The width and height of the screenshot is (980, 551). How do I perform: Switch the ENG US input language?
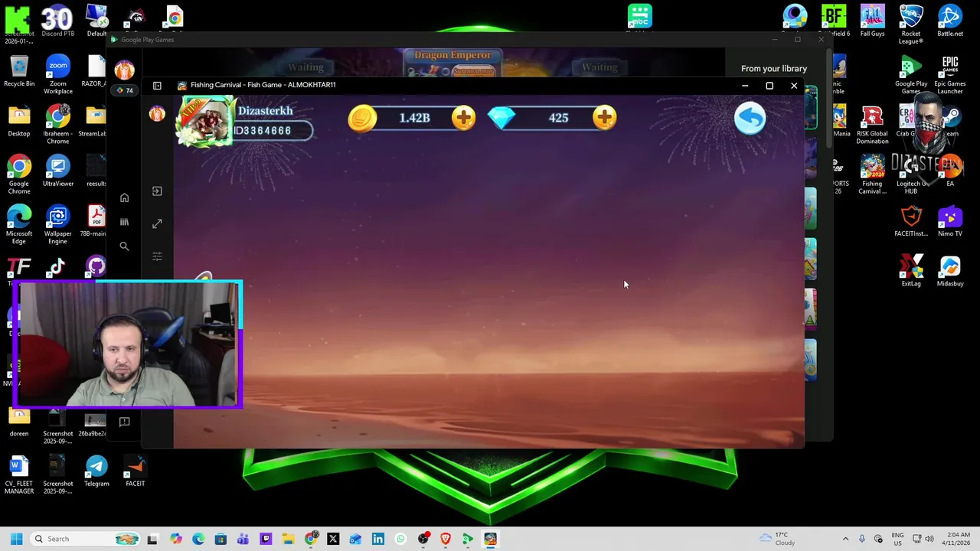(897, 539)
